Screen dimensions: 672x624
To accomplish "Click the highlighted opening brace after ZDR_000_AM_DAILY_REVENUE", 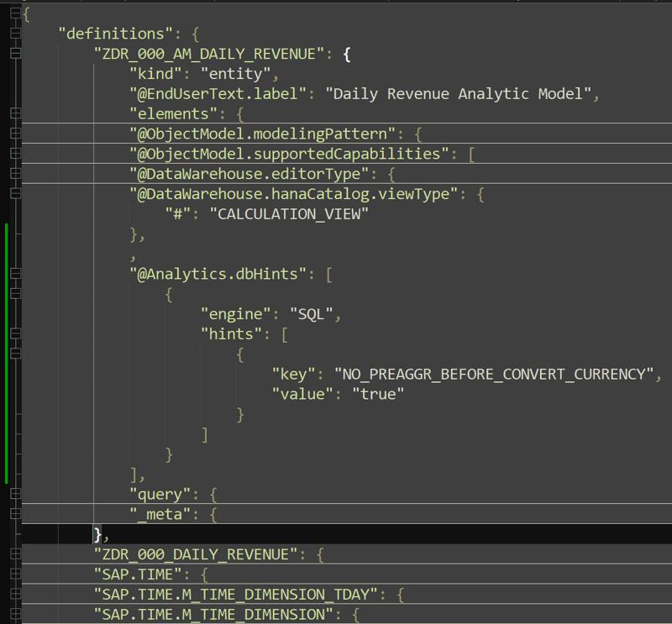I will [347, 54].
